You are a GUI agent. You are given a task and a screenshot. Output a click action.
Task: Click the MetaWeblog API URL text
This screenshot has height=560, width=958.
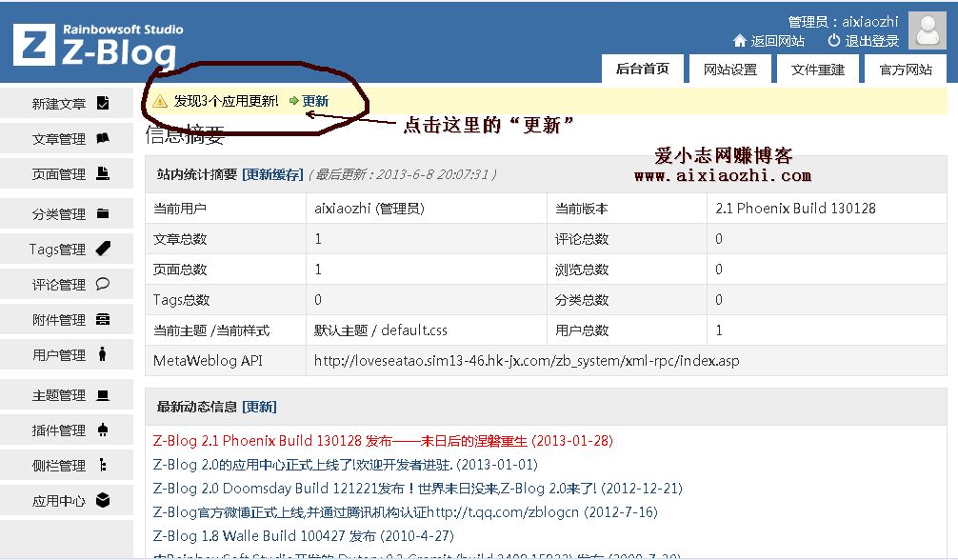[x=527, y=361]
